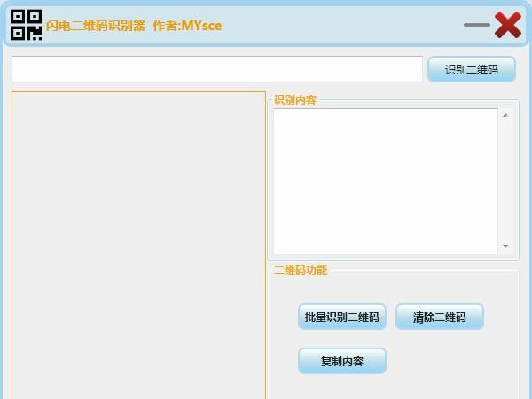532x399 pixels.
Task: Close the app with the red X
Action: [x=508, y=25]
